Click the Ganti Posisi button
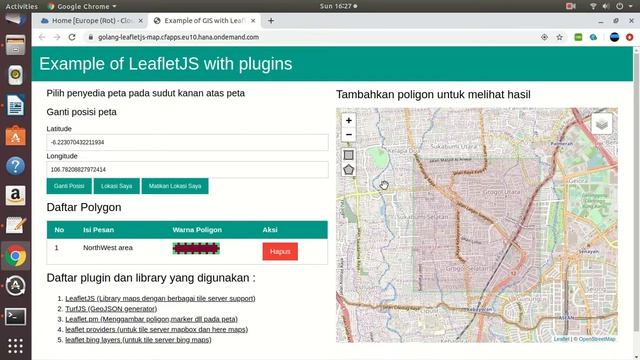This screenshot has height=360, width=640. [x=69, y=186]
